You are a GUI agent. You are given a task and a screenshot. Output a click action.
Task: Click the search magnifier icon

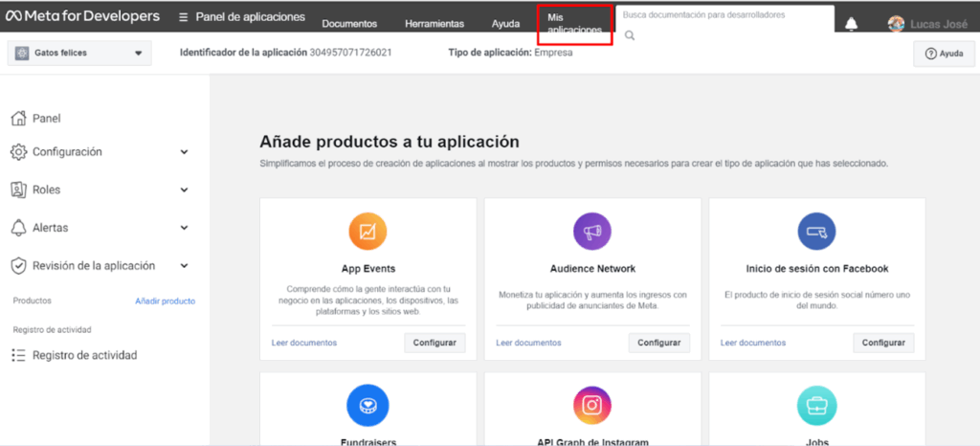pyautogui.click(x=630, y=35)
